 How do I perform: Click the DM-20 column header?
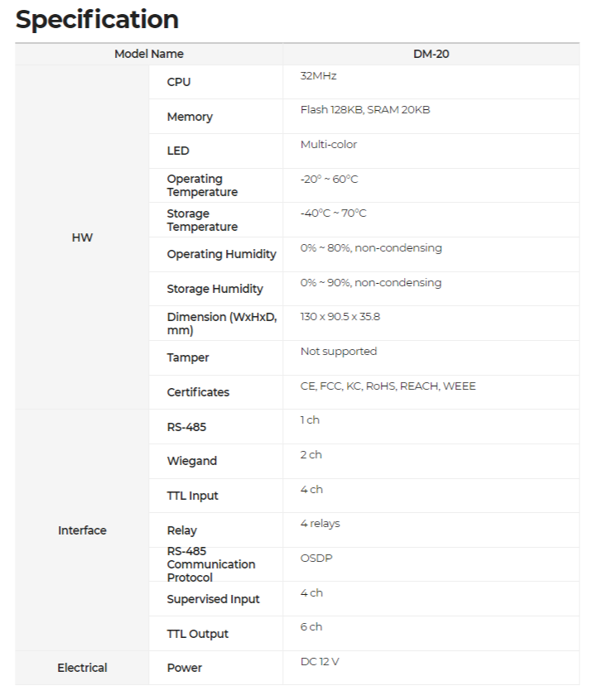[431, 54]
